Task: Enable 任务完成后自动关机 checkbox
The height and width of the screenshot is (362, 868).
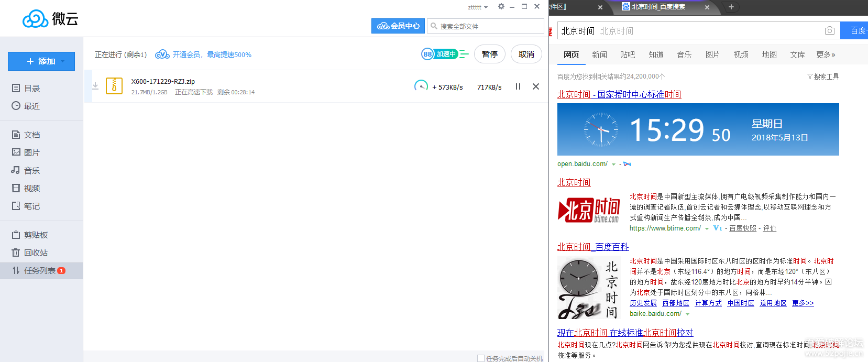Action: click(x=480, y=358)
